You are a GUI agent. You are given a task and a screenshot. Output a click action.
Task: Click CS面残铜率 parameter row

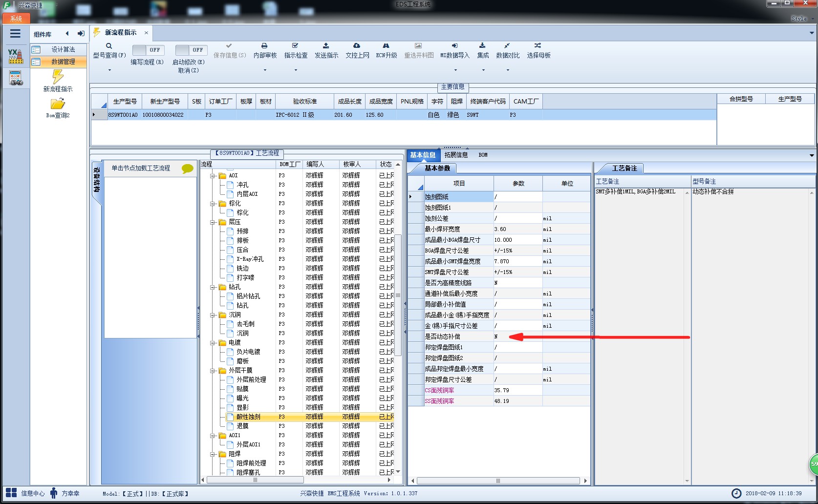pos(499,390)
